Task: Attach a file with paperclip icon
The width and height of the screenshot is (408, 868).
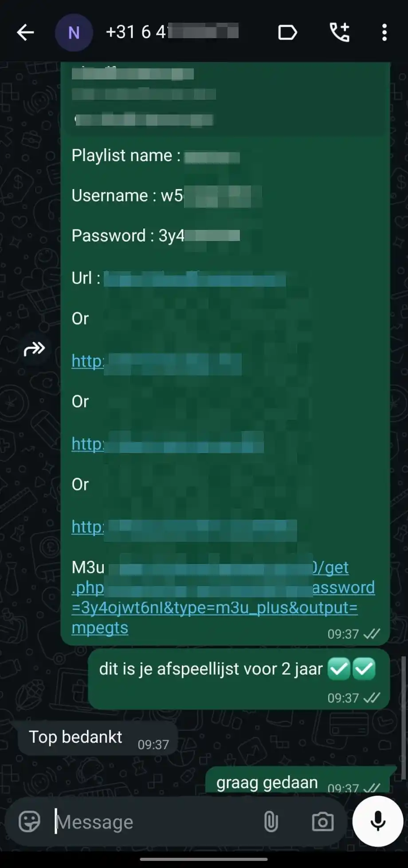Action: [271, 821]
